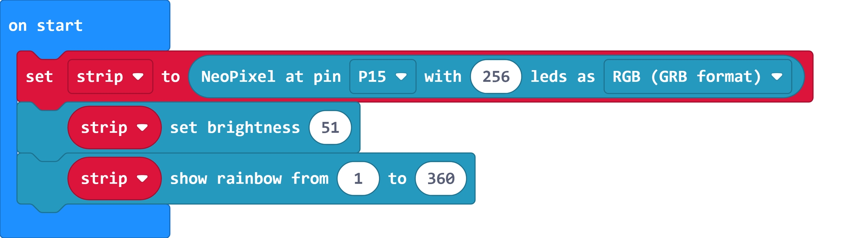Click the arrow on rainbow strip pill

tap(142, 179)
